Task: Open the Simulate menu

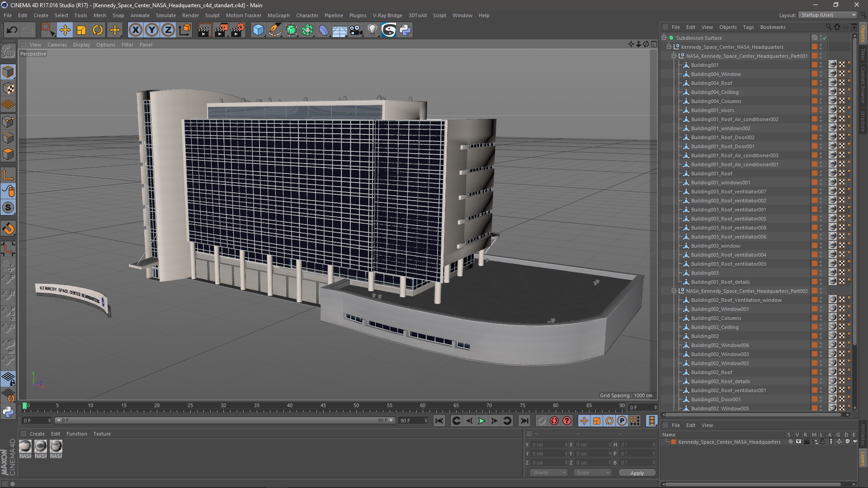Action: pos(165,15)
